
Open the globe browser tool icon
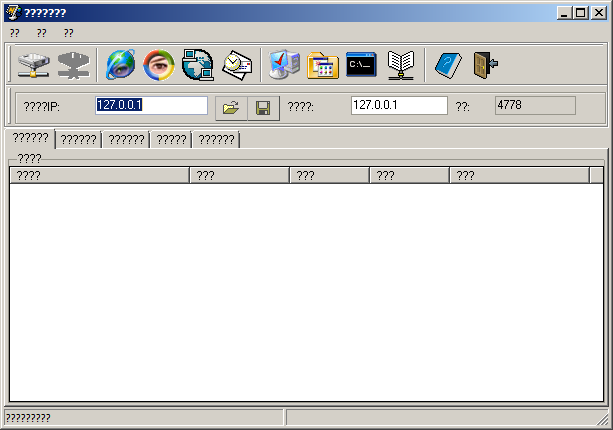point(121,65)
